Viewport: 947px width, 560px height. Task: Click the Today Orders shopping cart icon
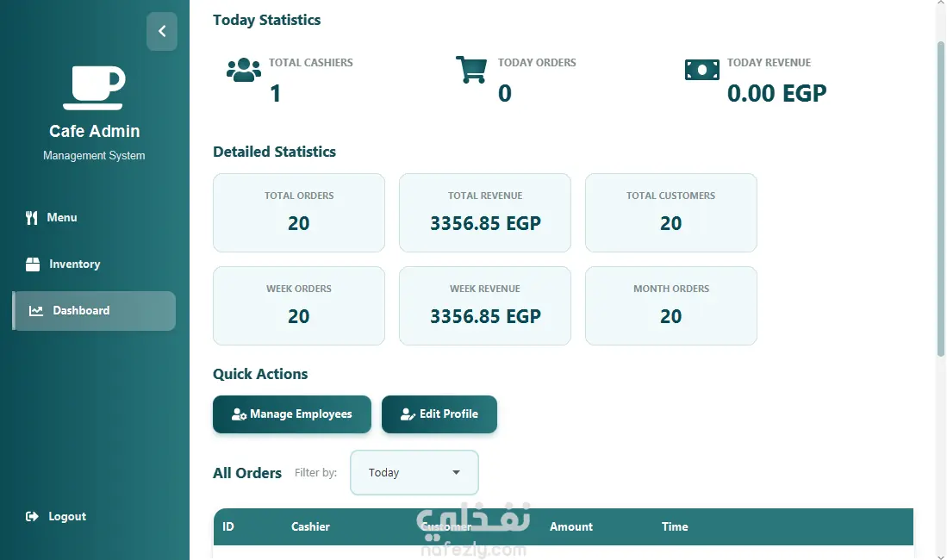click(x=471, y=70)
